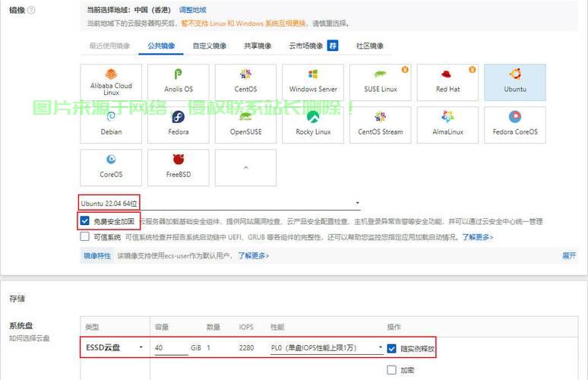
Task: Select the Debian image tile
Action: 111,125
